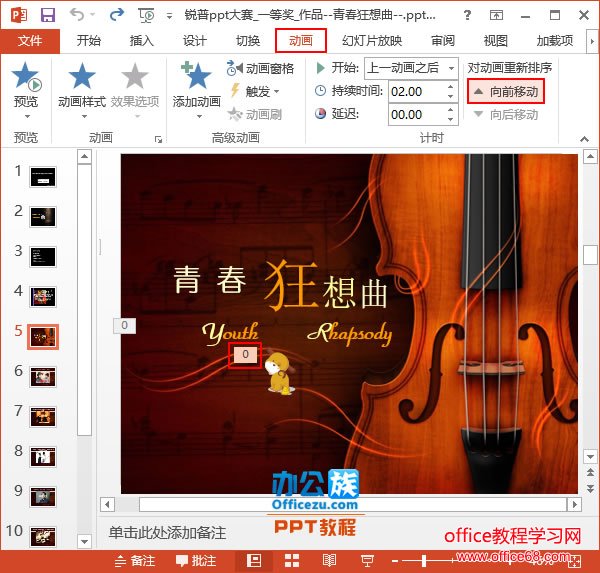
Task: Select slide 8 thumbnail
Action: point(43,457)
